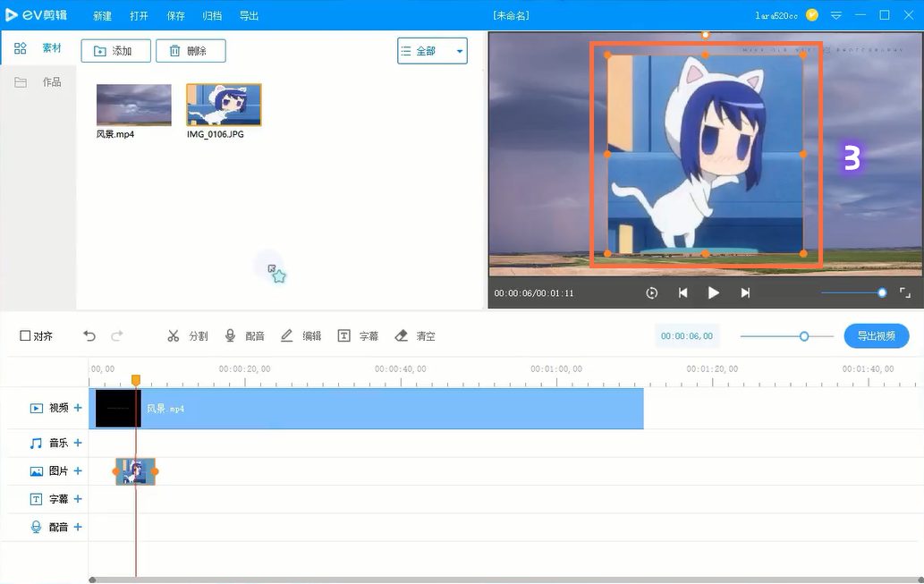The height and width of the screenshot is (584, 924).
Task: Click the orange playhead marker on ruler
Action: pyautogui.click(x=136, y=380)
